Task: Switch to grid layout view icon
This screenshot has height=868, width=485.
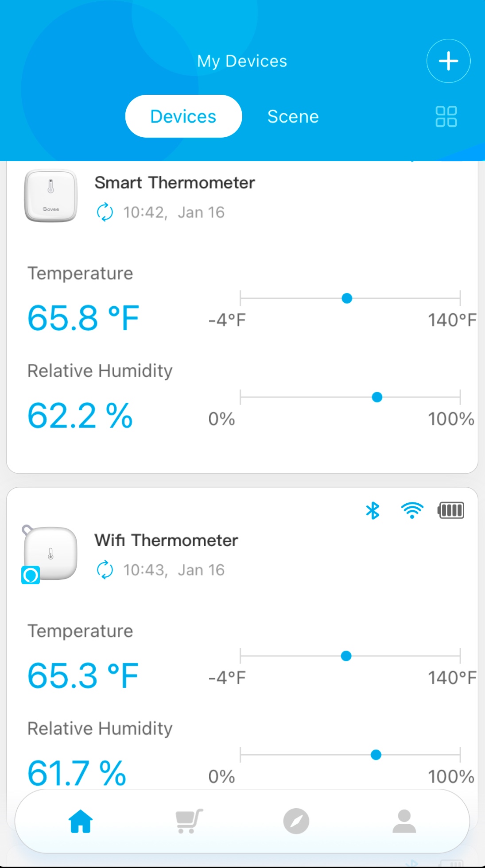Action: [446, 116]
